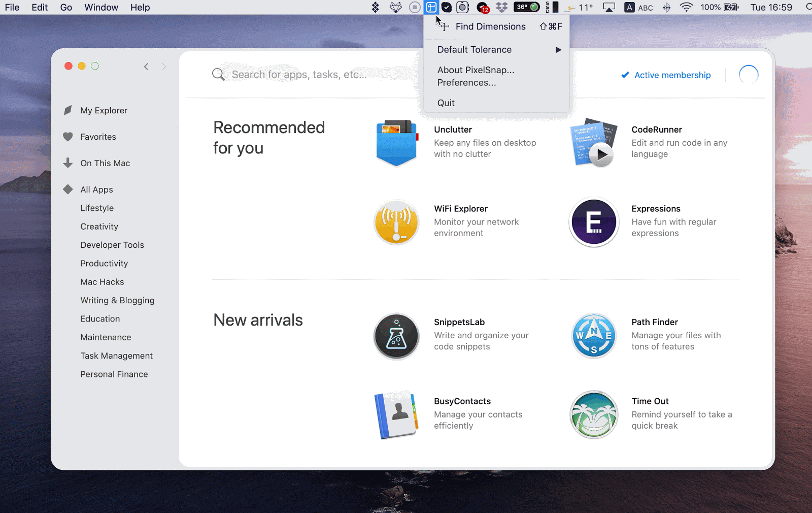Viewport: 812px width, 513px height.
Task: Open the WiFi Explorer app icon
Action: (396, 222)
